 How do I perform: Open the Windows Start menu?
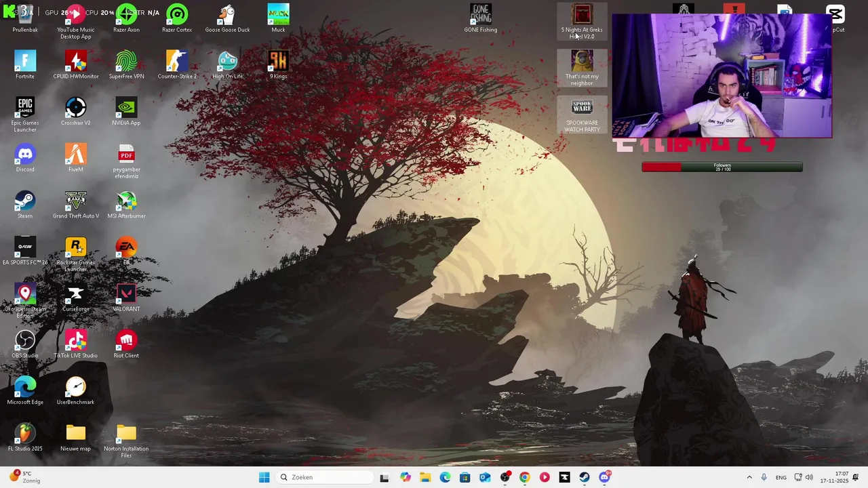[x=264, y=477]
